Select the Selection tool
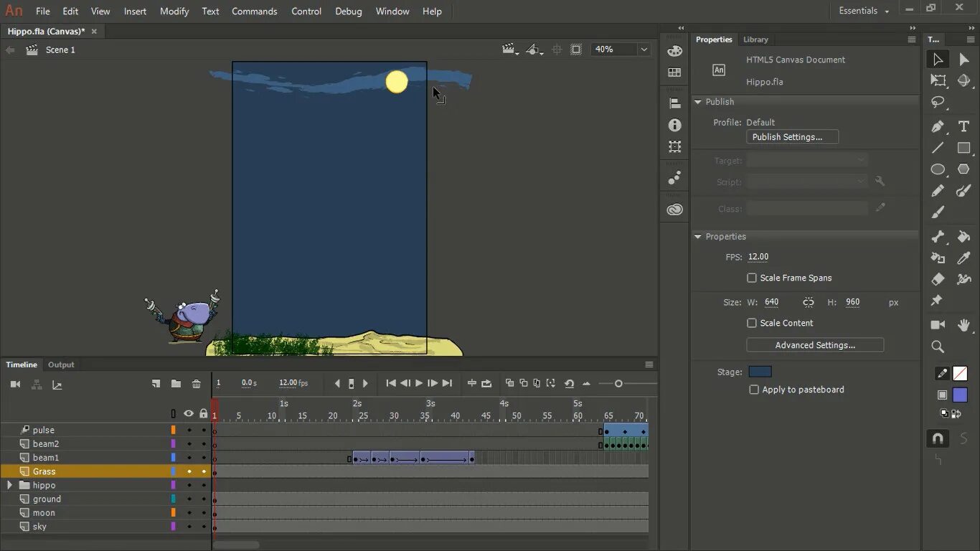The height and width of the screenshot is (551, 980). pos(938,59)
